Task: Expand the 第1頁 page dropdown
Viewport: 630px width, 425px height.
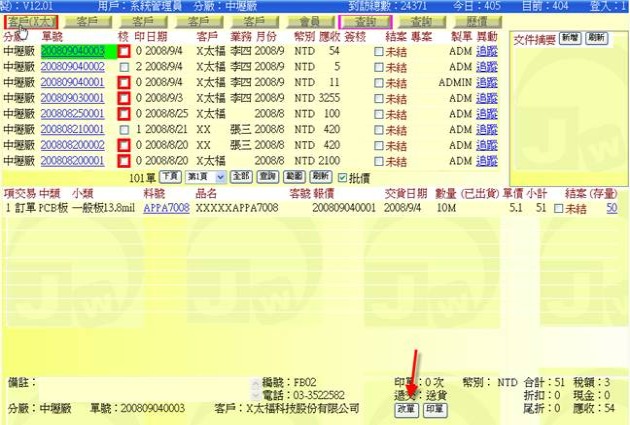Action: [x=204, y=176]
